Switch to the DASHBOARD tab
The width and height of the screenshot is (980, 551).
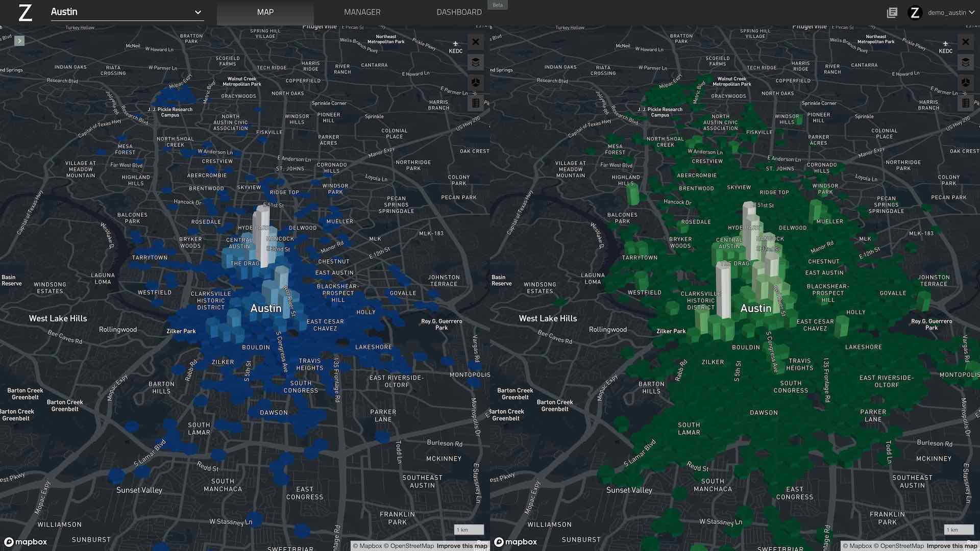tap(459, 12)
